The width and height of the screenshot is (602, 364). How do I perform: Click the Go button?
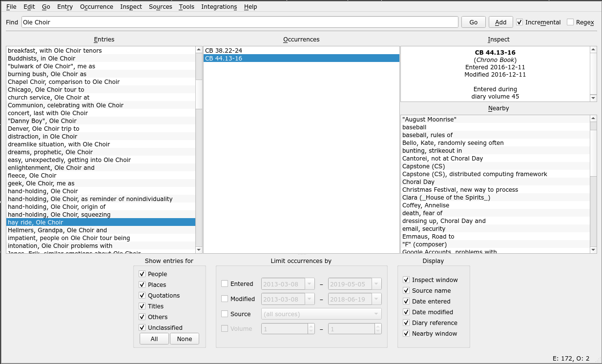474,22
